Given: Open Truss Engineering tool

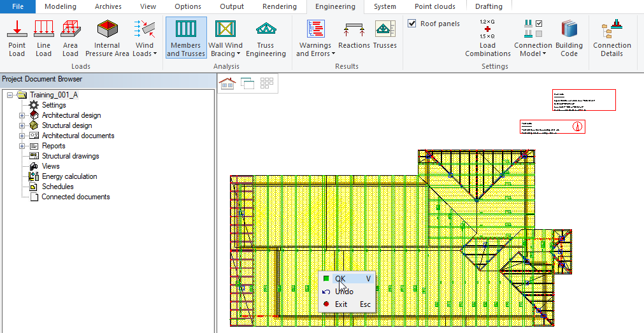Looking at the screenshot, I should click(266, 38).
